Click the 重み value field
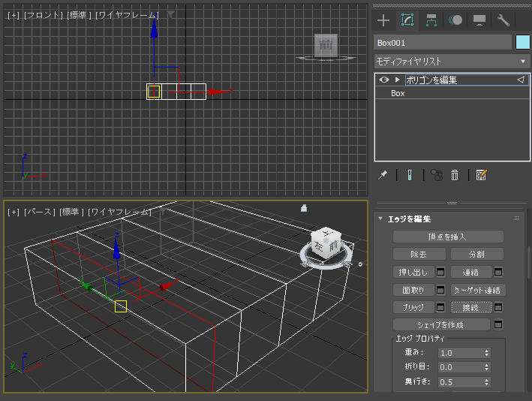 coord(461,353)
